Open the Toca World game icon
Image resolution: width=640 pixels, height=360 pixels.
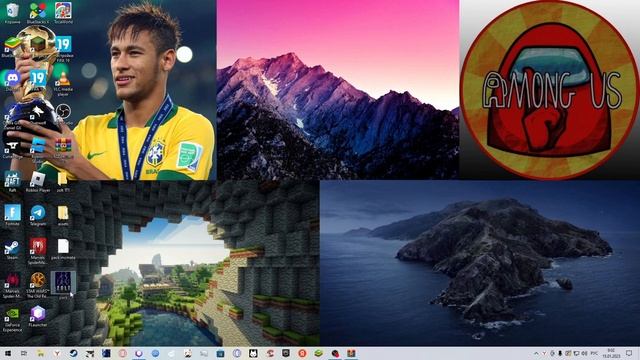tap(63, 11)
